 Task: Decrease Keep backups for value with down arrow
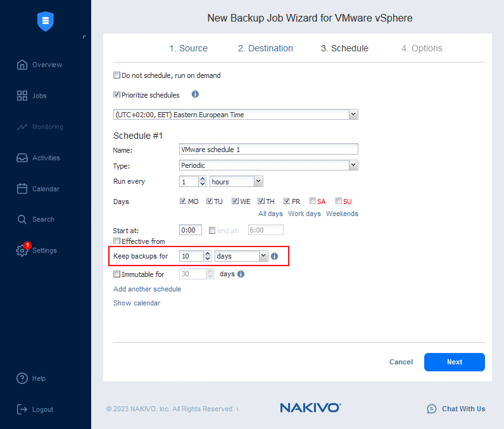point(208,259)
